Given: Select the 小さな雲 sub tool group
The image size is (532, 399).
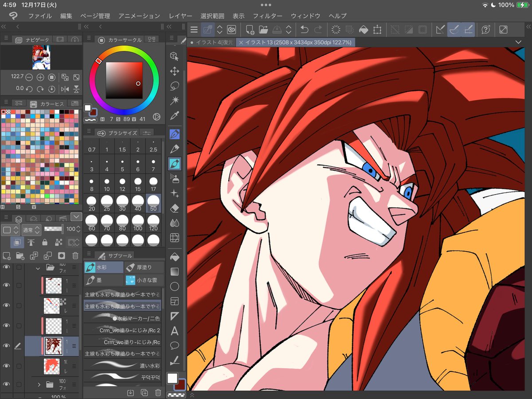Looking at the screenshot, I should point(145,280).
